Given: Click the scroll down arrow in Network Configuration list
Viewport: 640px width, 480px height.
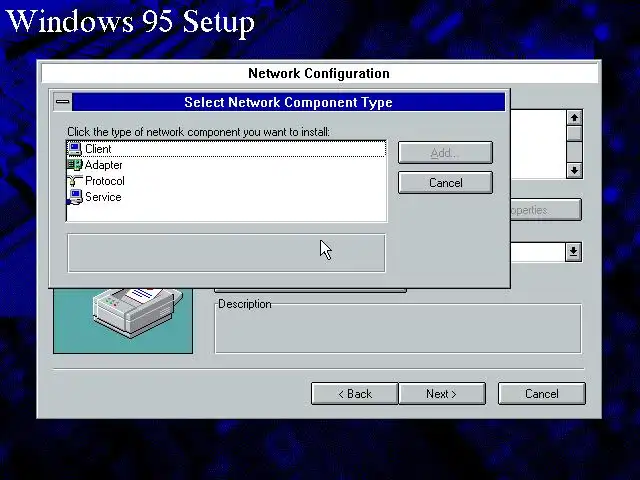Looking at the screenshot, I should tap(574, 170).
